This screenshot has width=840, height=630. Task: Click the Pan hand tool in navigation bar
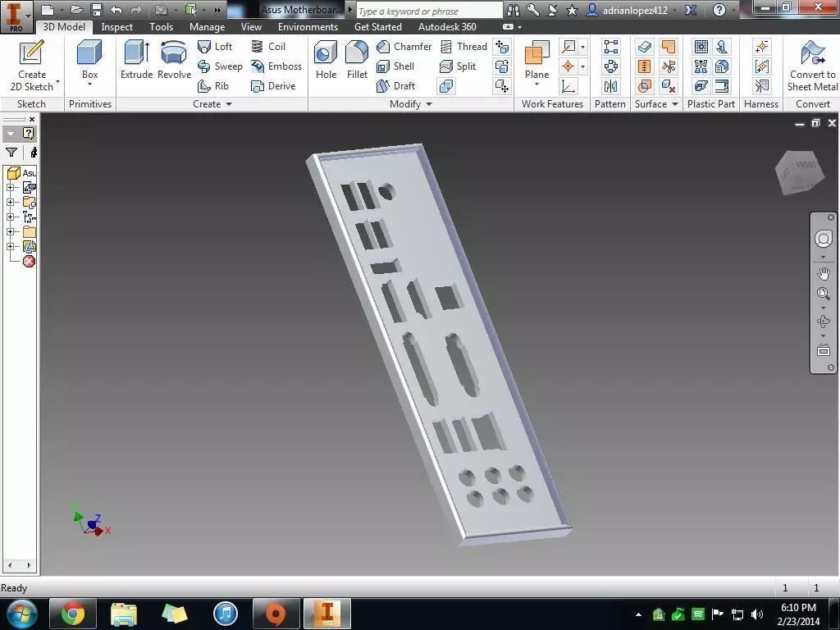pyautogui.click(x=824, y=274)
